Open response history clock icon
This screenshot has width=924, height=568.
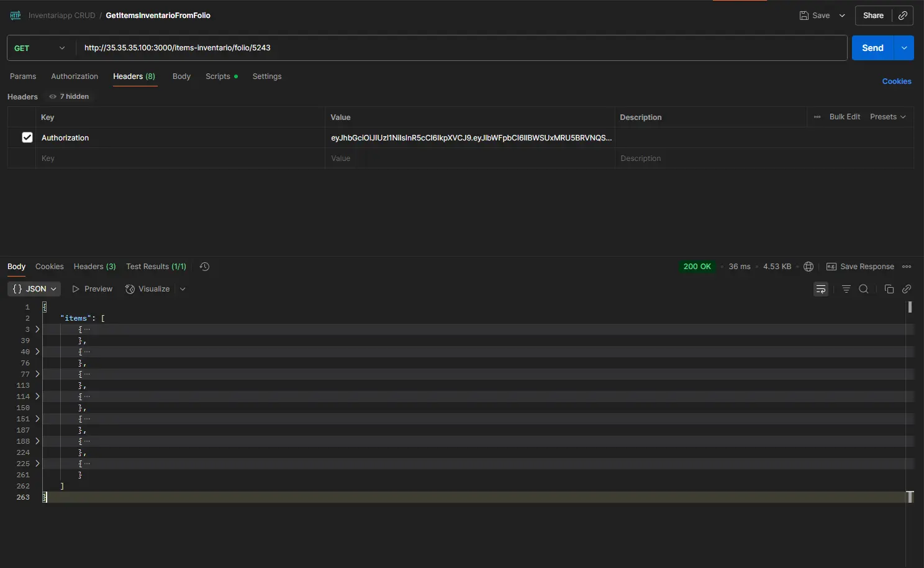[204, 267]
